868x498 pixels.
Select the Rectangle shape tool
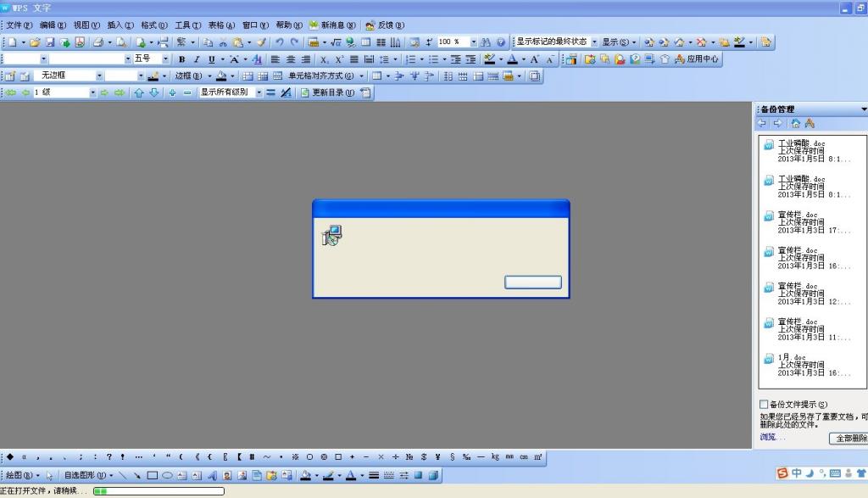click(153, 475)
